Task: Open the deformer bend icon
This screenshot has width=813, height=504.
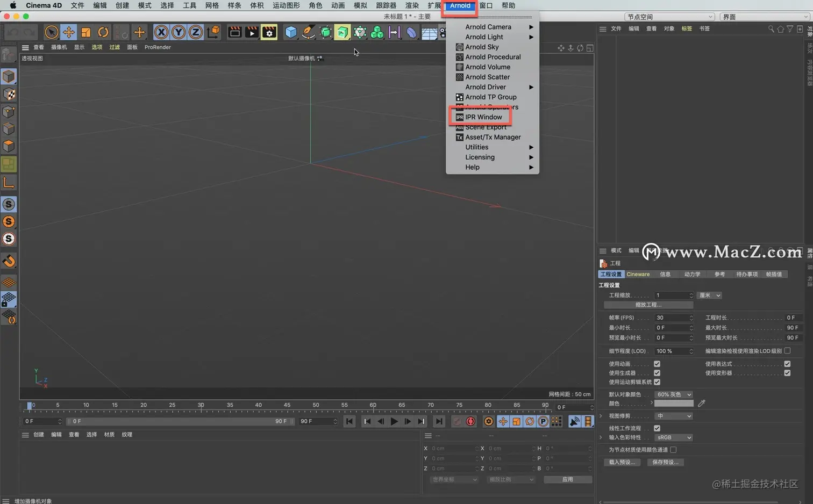Action: tap(411, 32)
